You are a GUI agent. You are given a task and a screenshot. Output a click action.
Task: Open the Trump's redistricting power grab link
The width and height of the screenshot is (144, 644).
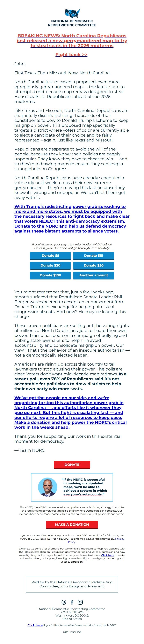pos(72,219)
